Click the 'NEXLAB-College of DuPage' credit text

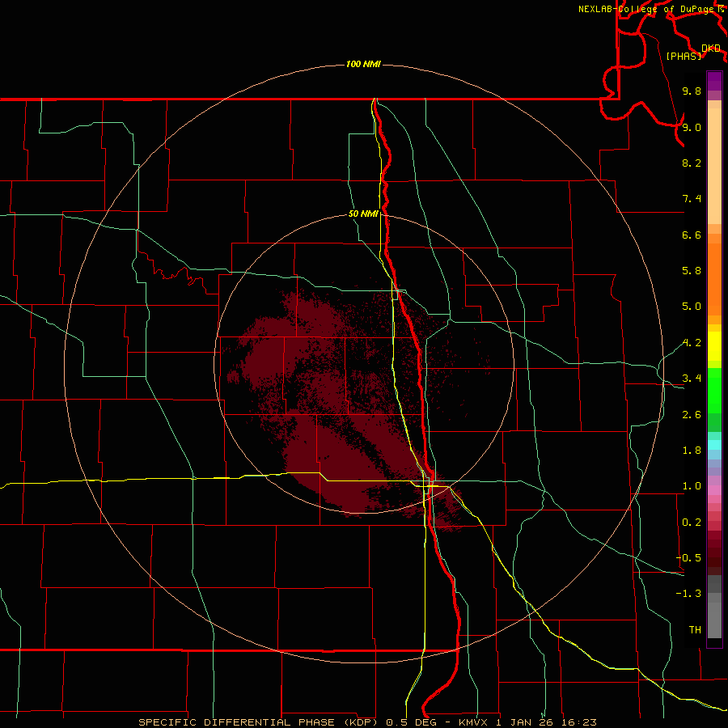point(647,9)
